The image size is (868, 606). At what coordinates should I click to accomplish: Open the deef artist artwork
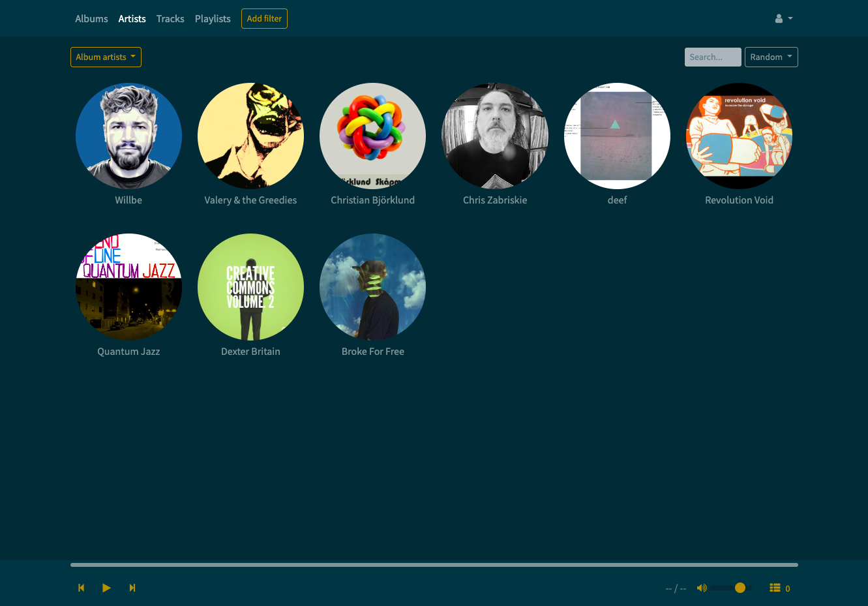coord(617,136)
